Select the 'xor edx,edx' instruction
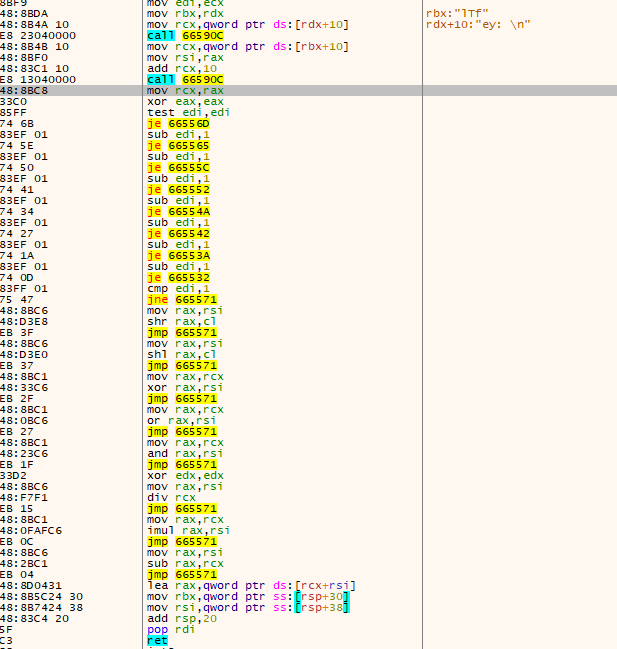This screenshot has width=617, height=649. point(185,476)
